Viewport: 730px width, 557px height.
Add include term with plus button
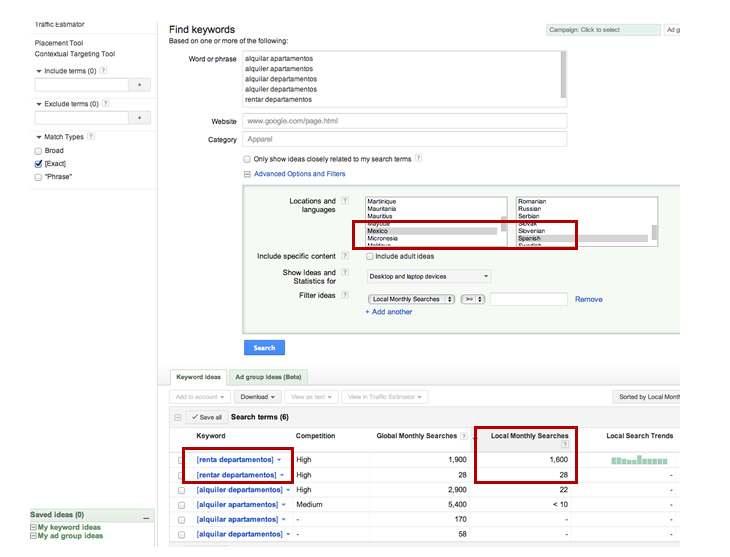tap(139, 85)
